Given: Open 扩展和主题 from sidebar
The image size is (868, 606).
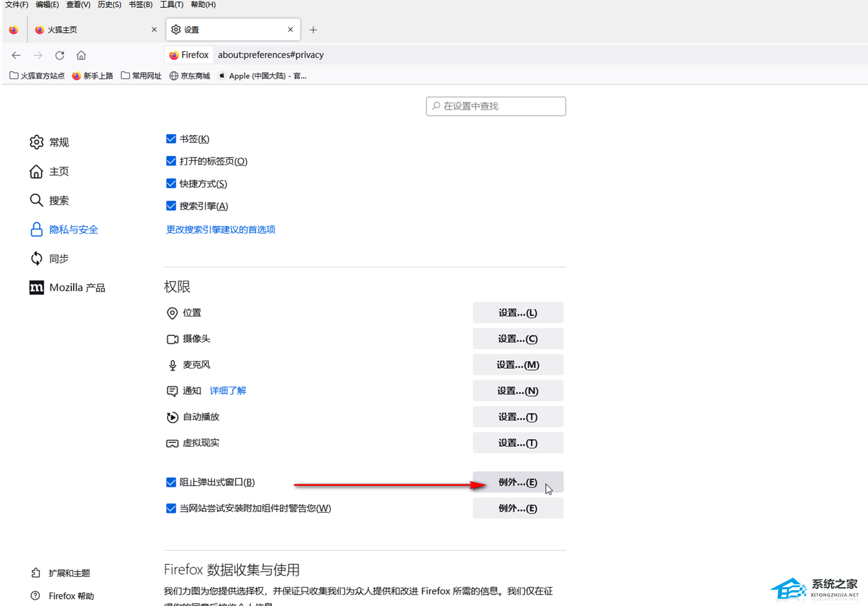Looking at the screenshot, I should pos(61,573).
